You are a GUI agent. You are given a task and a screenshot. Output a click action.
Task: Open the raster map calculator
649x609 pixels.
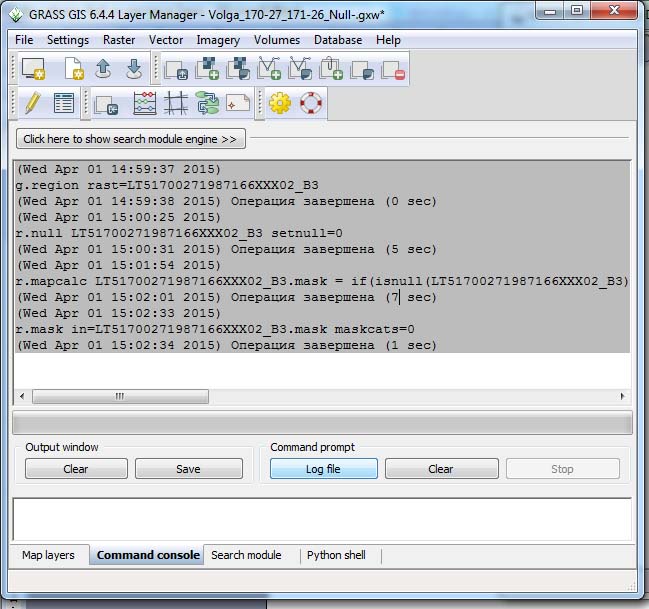[x=145, y=103]
